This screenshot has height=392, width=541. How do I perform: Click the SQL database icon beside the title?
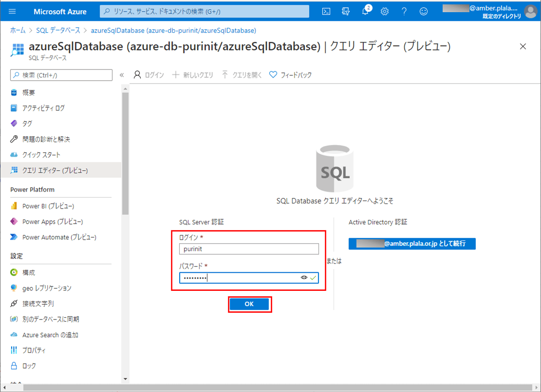tap(17, 50)
